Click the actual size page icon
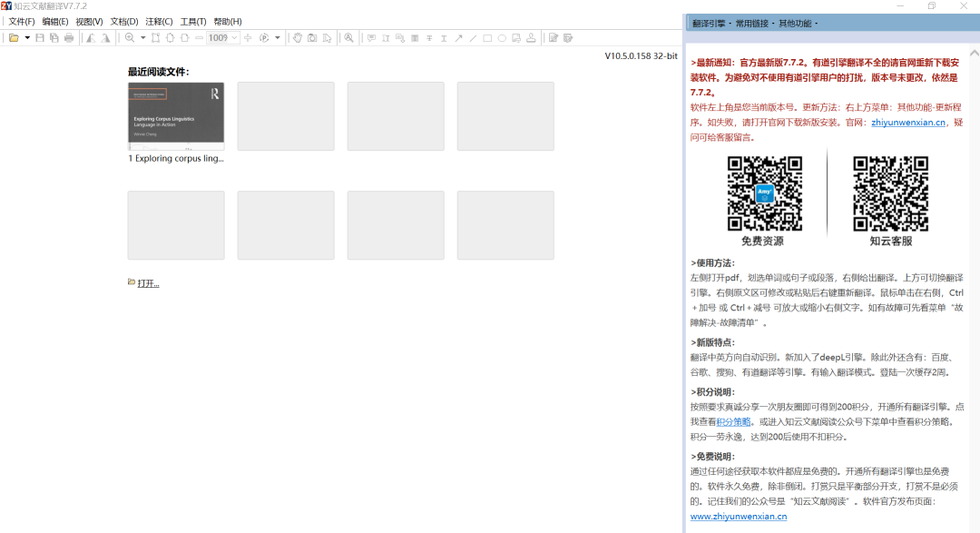This screenshot has height=533, width=980. click(156, 38)
